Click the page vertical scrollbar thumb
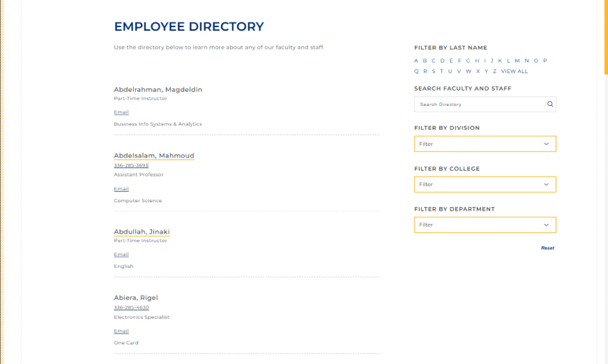The width and height of the screenshot is (608, 364). (606, 37)
